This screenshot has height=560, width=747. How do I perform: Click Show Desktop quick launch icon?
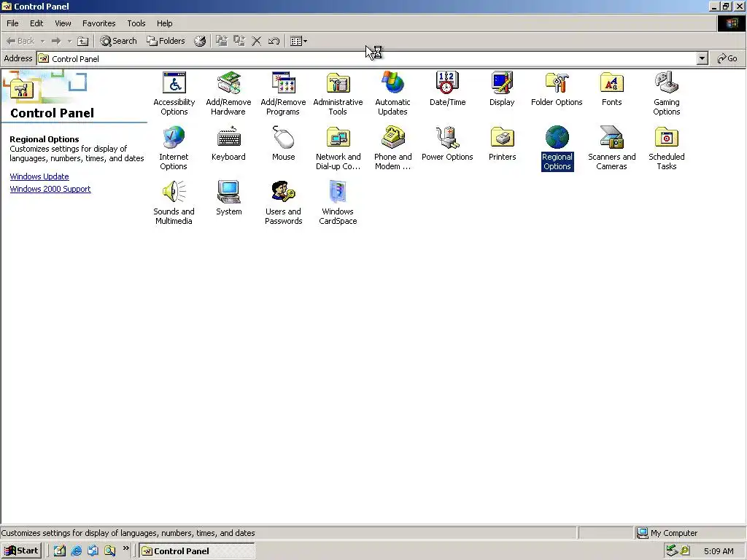tap(59, 551)
